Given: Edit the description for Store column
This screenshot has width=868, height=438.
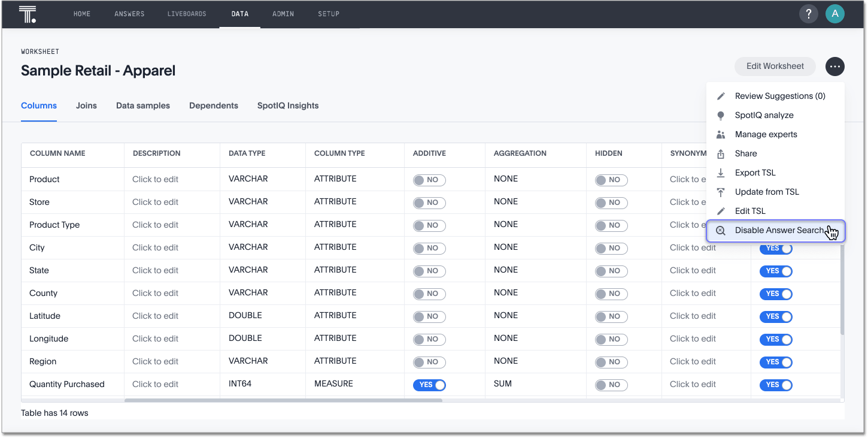Looking at the screenshot, I should (x=155, y=203).
